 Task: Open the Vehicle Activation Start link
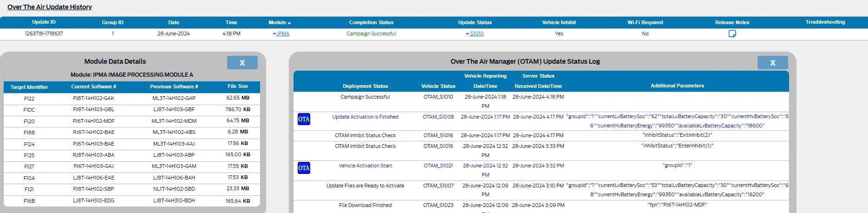point(365,166)
